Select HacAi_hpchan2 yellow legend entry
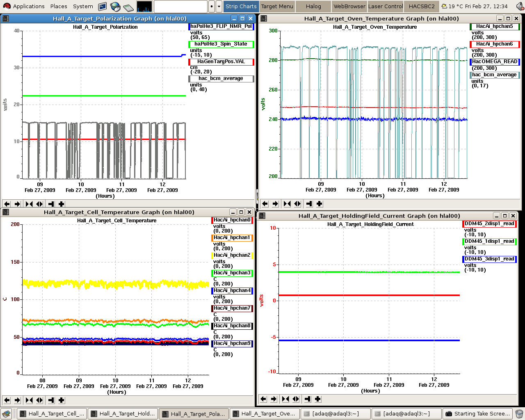Screen dimensions: 525x420 [232, 255]
